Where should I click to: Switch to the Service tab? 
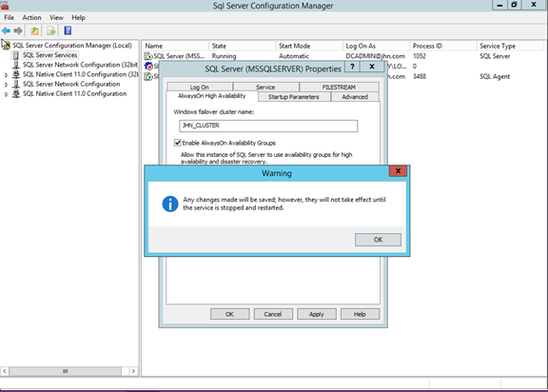coord(265,87)
